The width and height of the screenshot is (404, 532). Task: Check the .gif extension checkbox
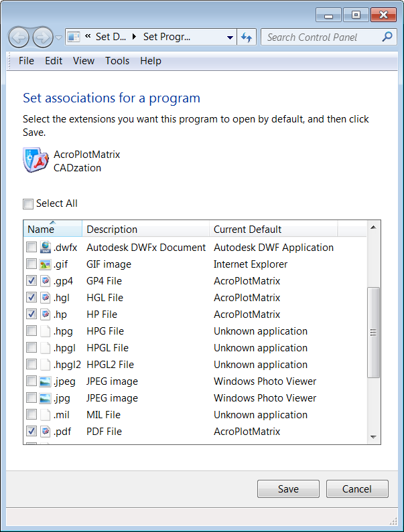click(31, 264)
